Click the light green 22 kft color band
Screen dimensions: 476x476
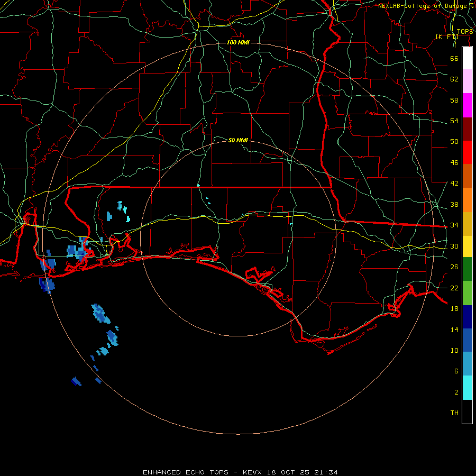pos(467,293)
